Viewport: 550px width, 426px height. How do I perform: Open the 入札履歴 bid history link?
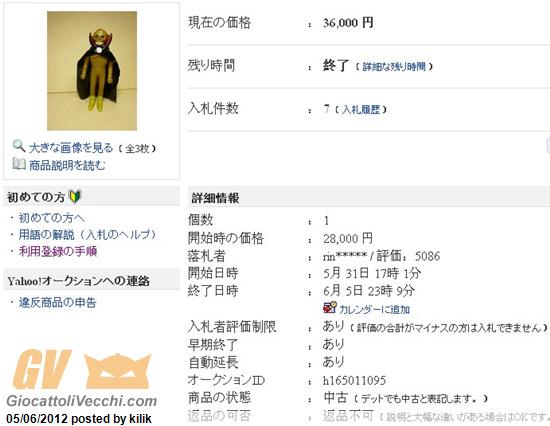click(x=361, y=109)
